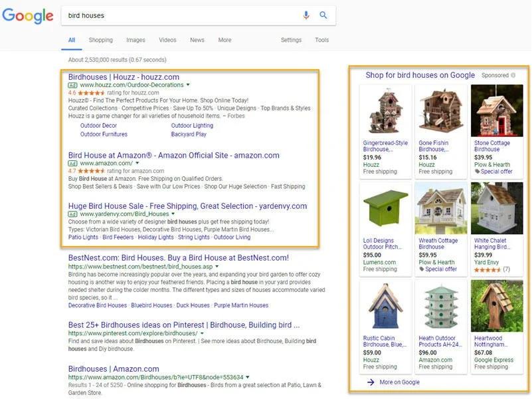
Task: Click White Chalet Hanging Bird image
Action: click(497, 208)
